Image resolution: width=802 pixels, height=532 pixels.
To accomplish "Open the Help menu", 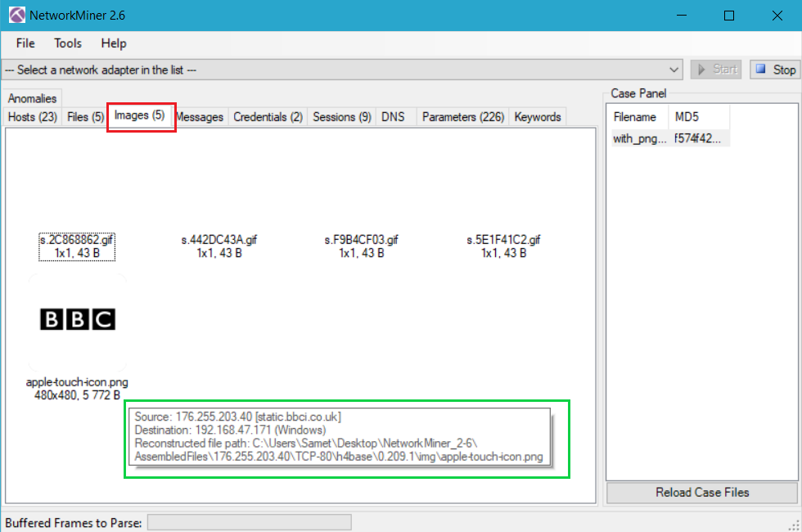I will click(114, 43).
